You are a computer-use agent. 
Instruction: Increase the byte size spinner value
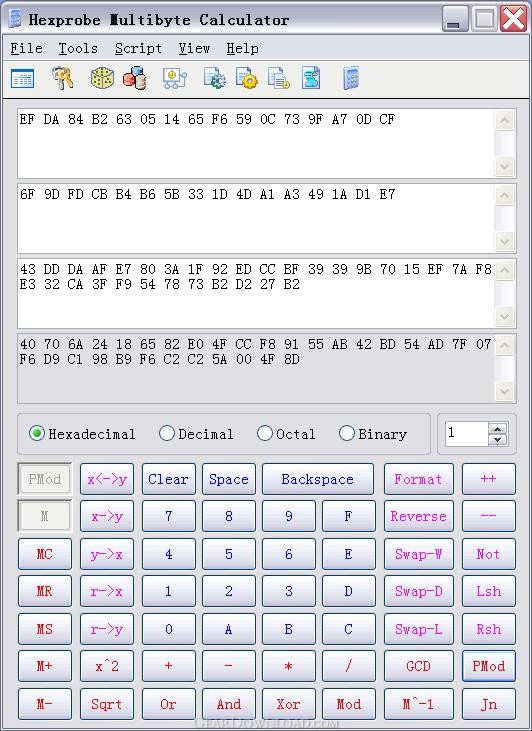(498, 429)
